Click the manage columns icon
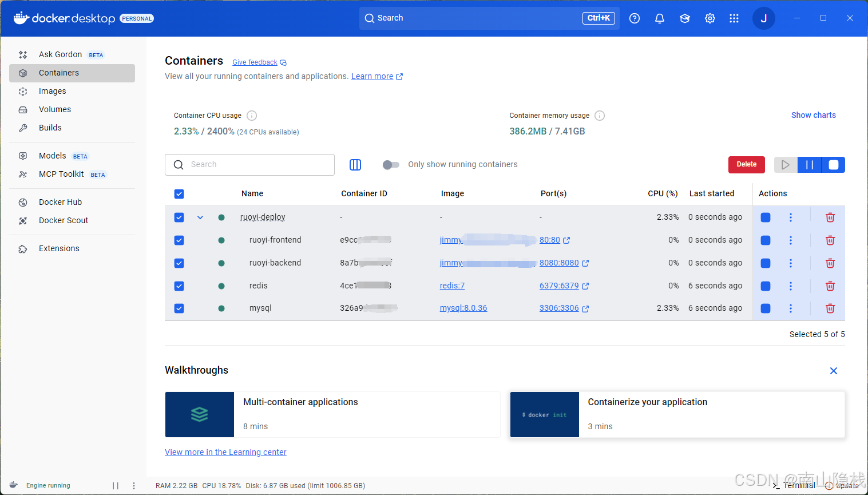The width and height of the screenshot is (868, 495). [x=355, y=165]
